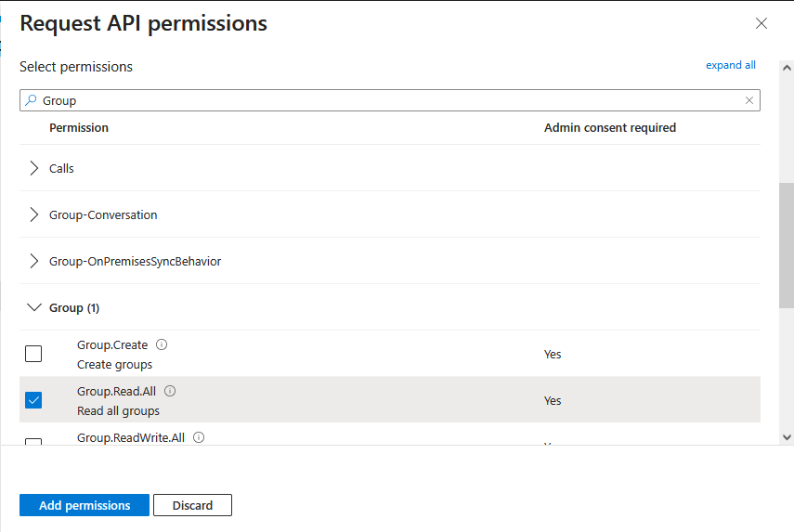Uncheck the Group.Read.All permission

[x=33, y=400]
